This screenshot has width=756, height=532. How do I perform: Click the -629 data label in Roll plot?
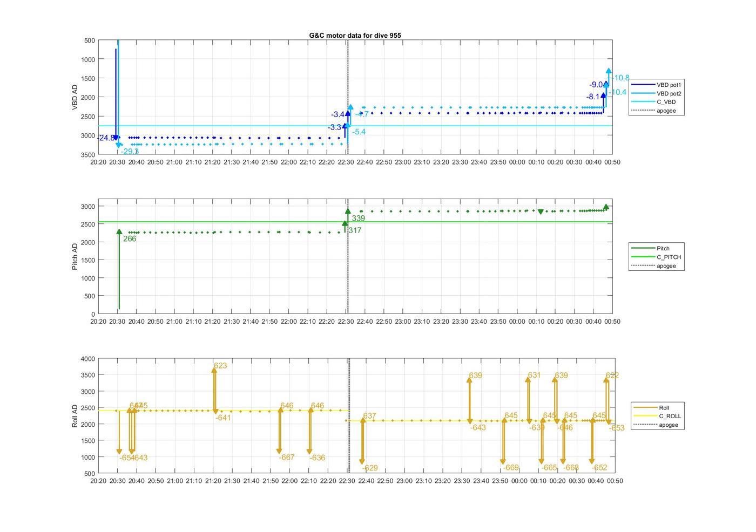(x=370, y=468)
